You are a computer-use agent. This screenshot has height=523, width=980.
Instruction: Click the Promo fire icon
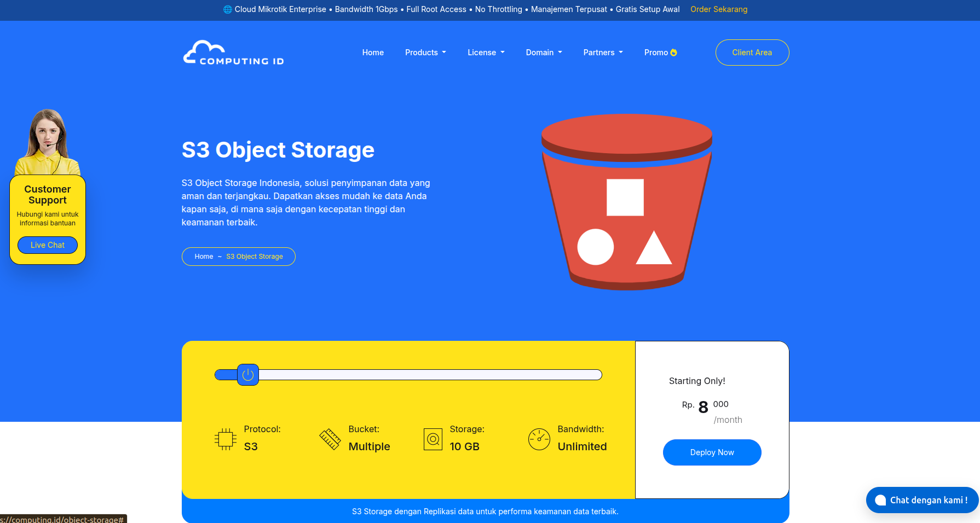[674, 53]
